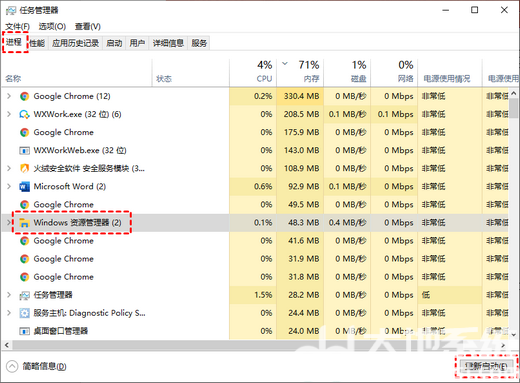The height and width of the screenshot is (383, 520).
Task: Expand the 服务主机: Diagnostic Policy group
Action: click(x=9, y=313)
